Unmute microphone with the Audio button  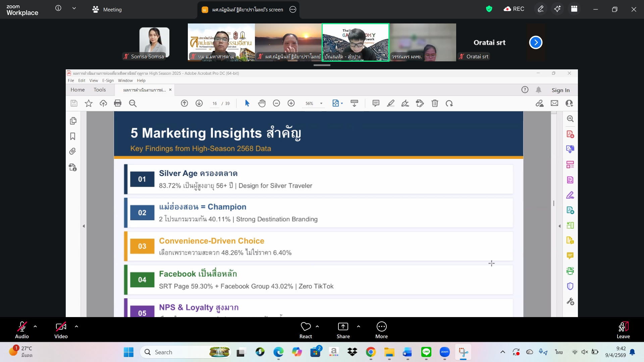point(22,330)
